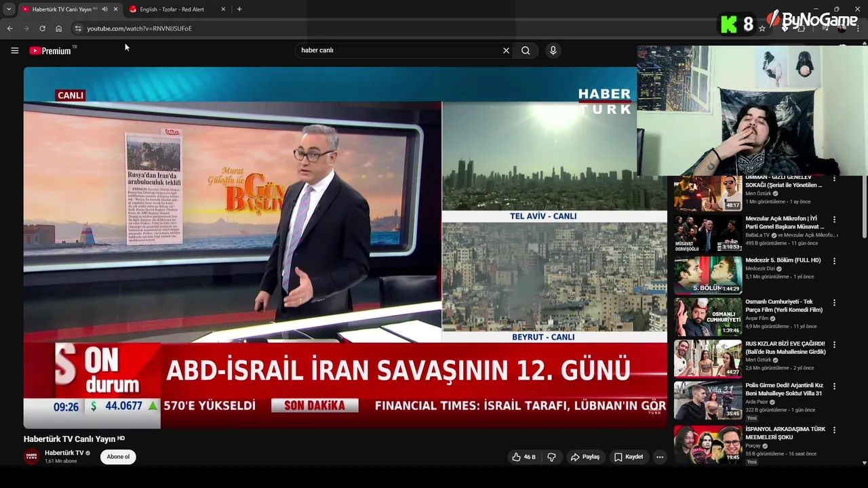This screenshot has height=488, width=868.
Task: Start voice search with microphone icon
Action: (x=553, y=50)
